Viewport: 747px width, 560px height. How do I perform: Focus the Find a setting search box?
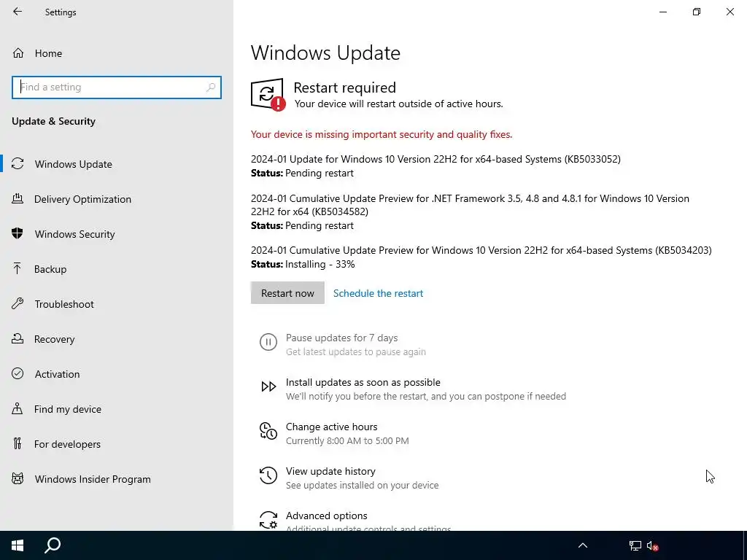pos(117,87)
